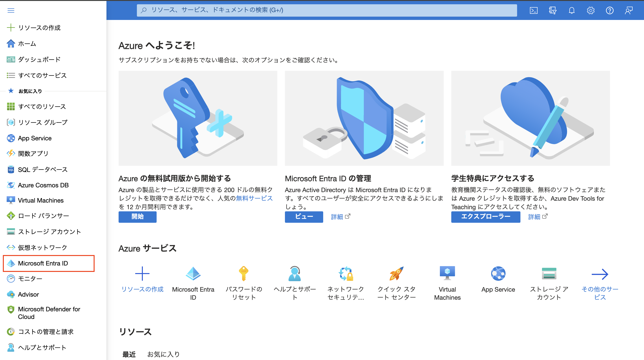This screenshot has width=644, height=360.
Task: Open 詳細 link next to ビュー
Action: (341, 217)
